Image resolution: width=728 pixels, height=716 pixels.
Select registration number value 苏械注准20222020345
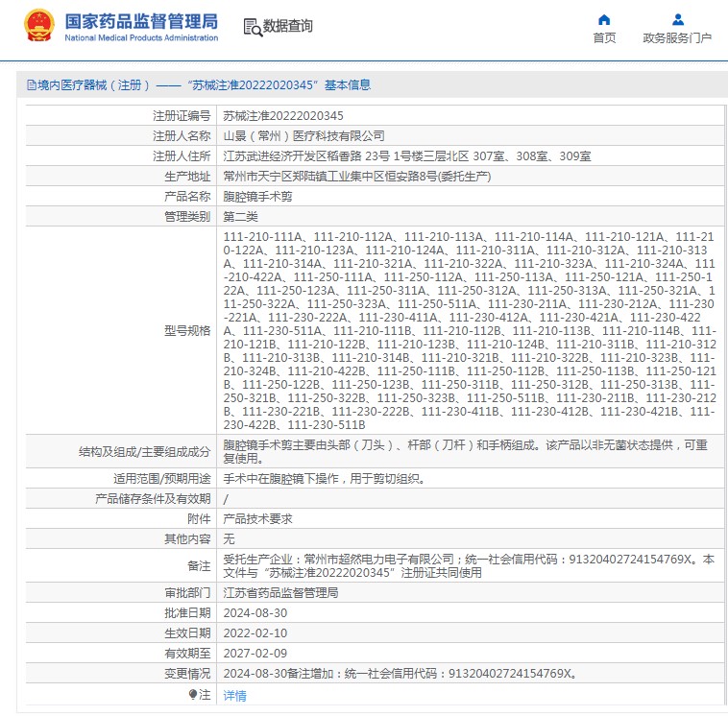[x=283, y=115]
